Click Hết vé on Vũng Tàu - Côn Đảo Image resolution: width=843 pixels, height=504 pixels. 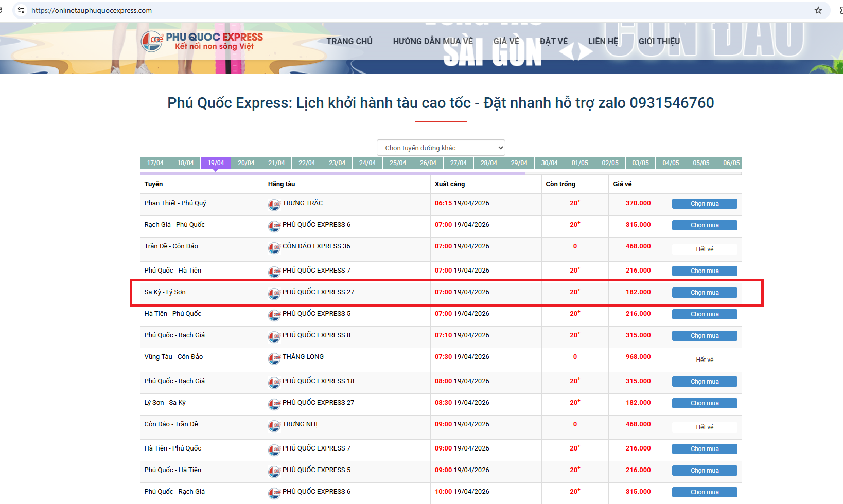click(704, 360)
